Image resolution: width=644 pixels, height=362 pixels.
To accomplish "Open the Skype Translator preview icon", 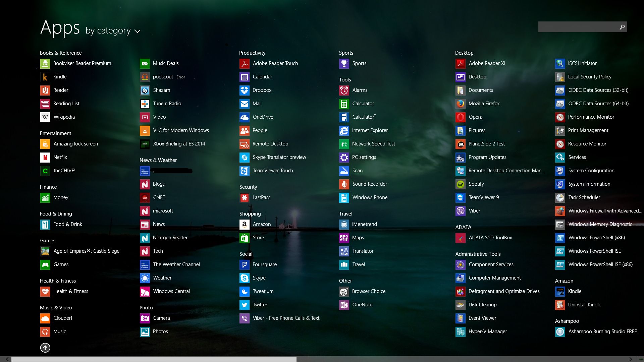I will click(x=244, y=158).
